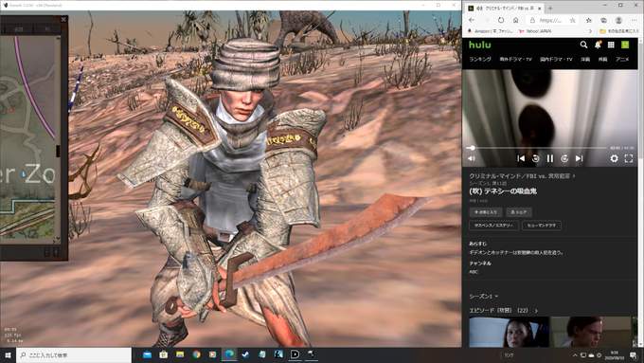Screen dimensions: 644x363
Task: Add this page to favorites with the address-bar star
Action: (572, 20)
